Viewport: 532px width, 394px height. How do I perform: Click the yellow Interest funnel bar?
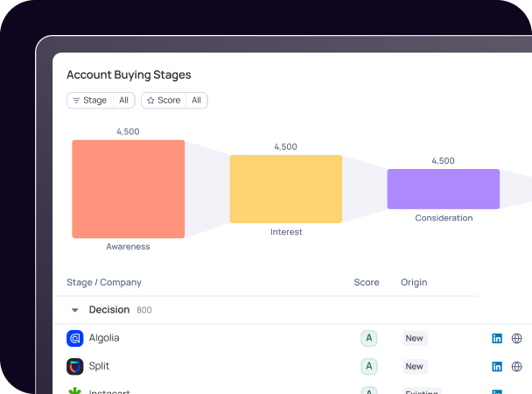(285, 189)
